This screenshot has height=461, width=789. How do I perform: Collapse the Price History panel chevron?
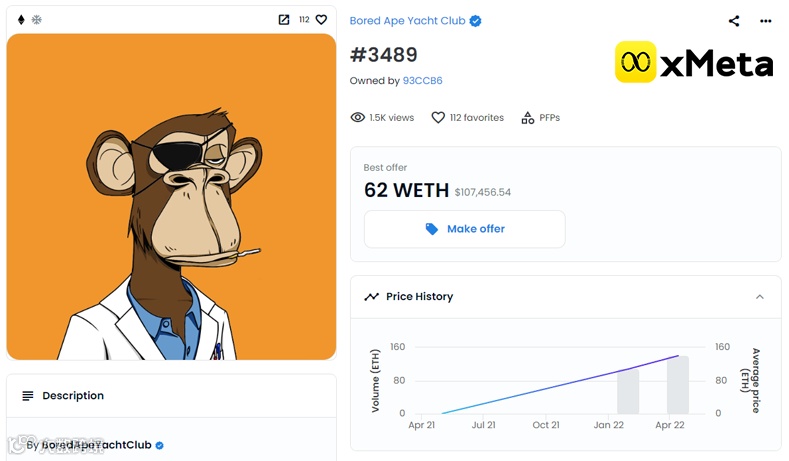pos(760,297)
